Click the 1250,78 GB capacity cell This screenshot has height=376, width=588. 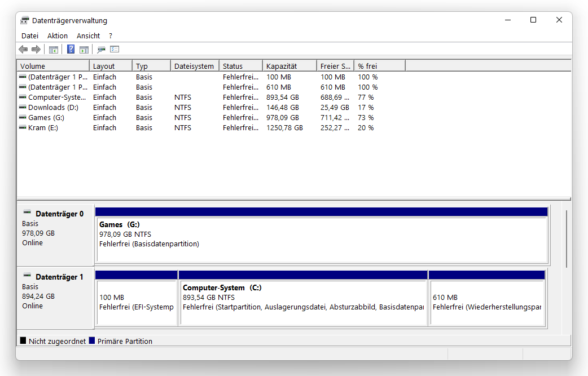(284, 128)
